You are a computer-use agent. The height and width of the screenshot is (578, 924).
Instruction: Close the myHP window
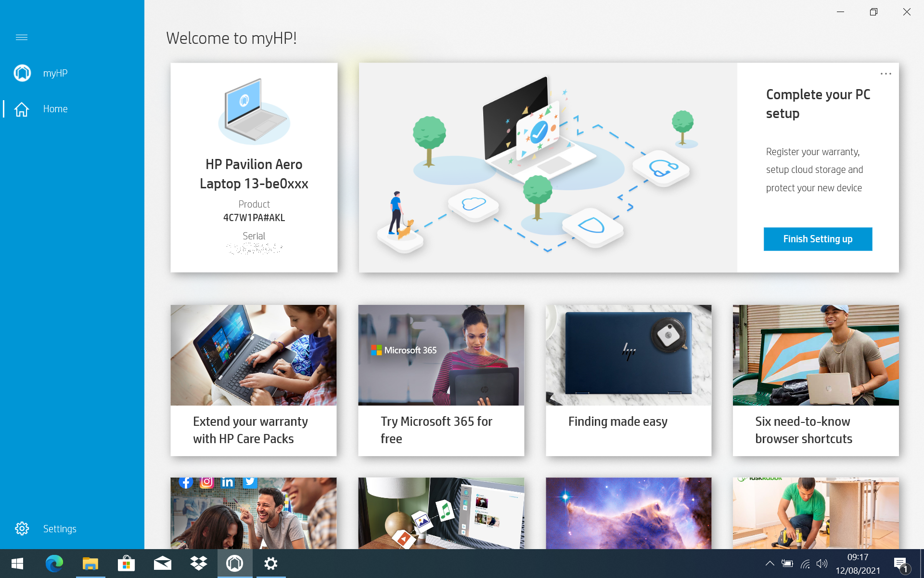[x=907, y=12]
